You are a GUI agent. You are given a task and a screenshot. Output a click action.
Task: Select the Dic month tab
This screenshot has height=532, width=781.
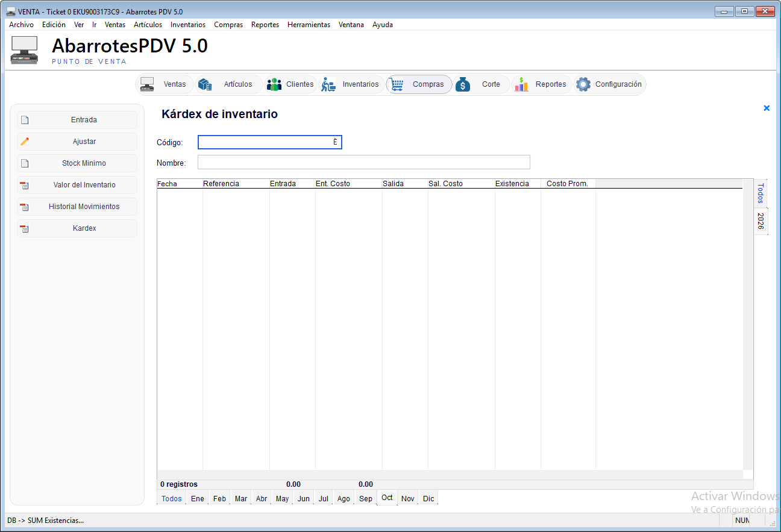pos(428,498)
